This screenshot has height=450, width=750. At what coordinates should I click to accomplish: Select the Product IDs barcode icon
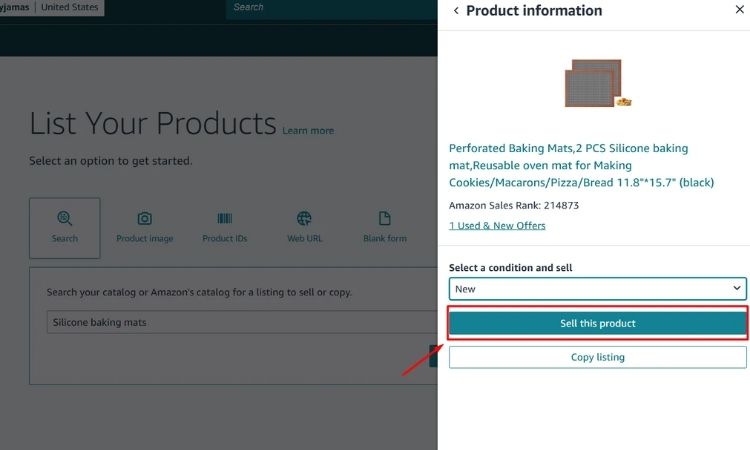pyautogui.click(x=224, y=219)
